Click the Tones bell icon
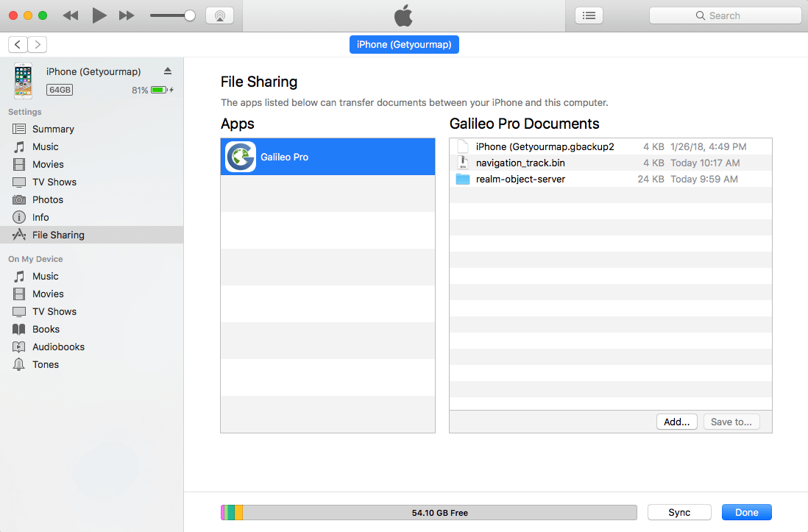The image size is (808, 532). coord(19,364)
